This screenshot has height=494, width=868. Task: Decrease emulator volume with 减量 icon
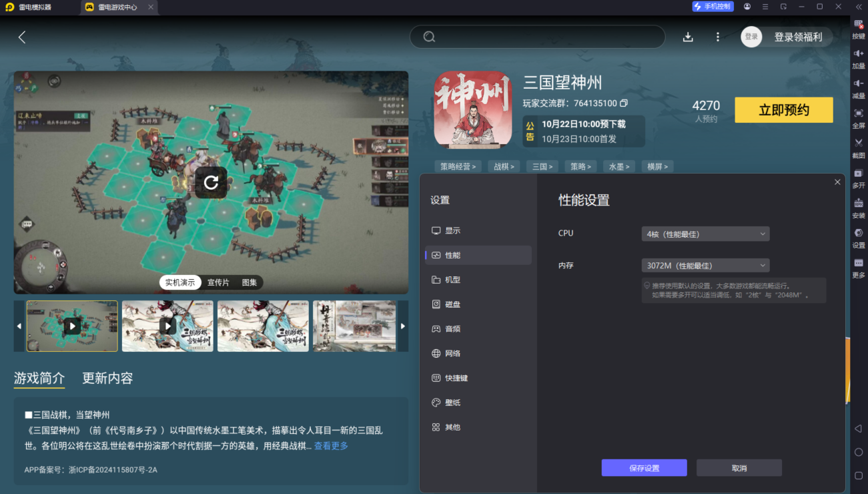(859, 87)
